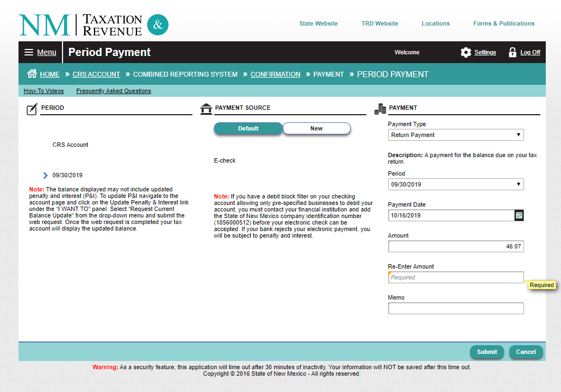Select the Default payment source option
This screenshot has height=392, width=561.
coord(248,128)
